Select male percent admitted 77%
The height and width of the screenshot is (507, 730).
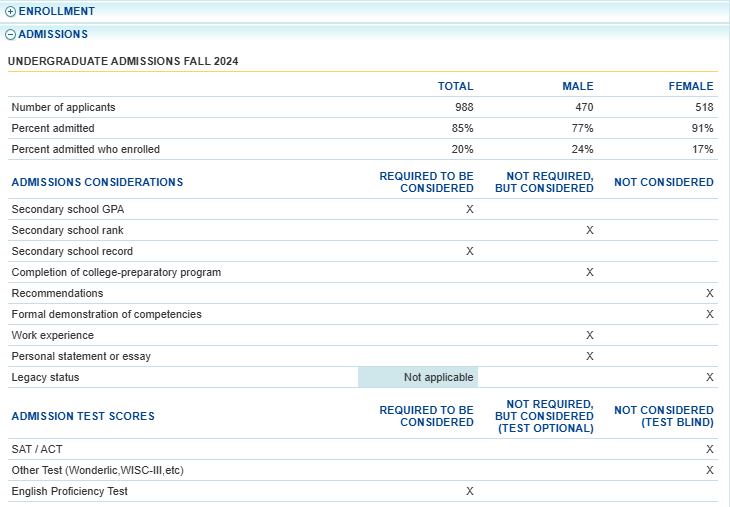click(x=582, y=128)
